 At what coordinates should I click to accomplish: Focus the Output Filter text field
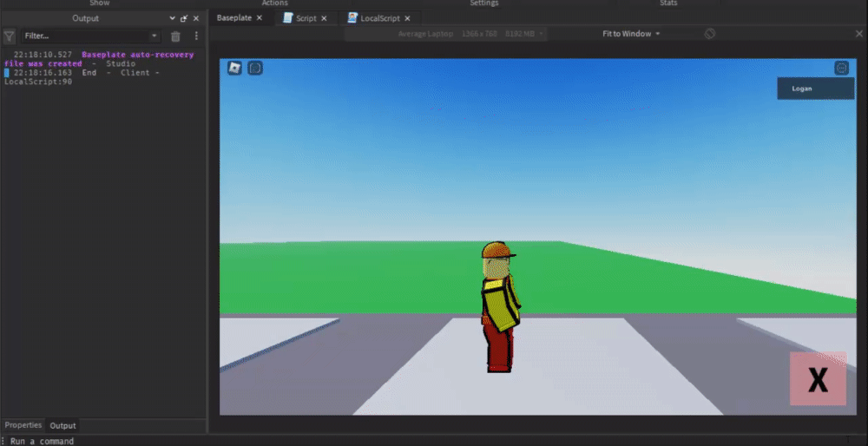(91, 36)
